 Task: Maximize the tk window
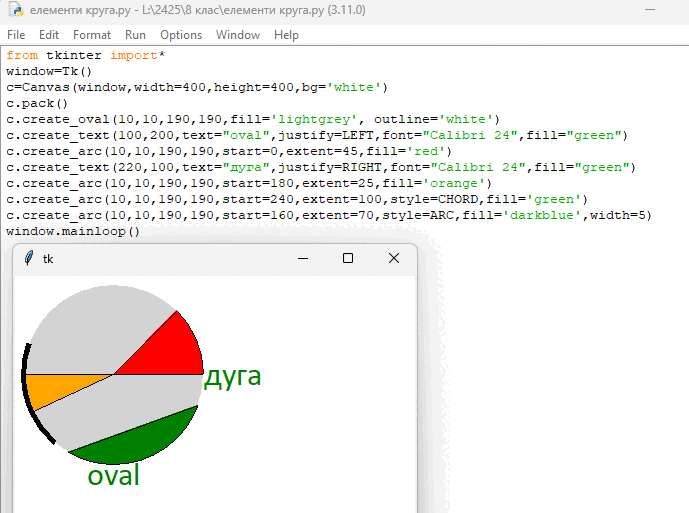click(x=348, y=258)
